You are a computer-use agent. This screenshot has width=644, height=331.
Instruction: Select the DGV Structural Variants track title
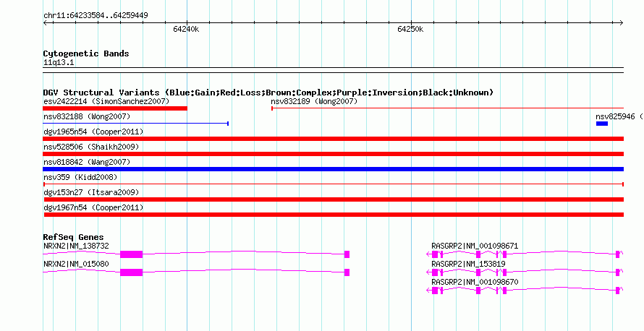tap(268, 93)
